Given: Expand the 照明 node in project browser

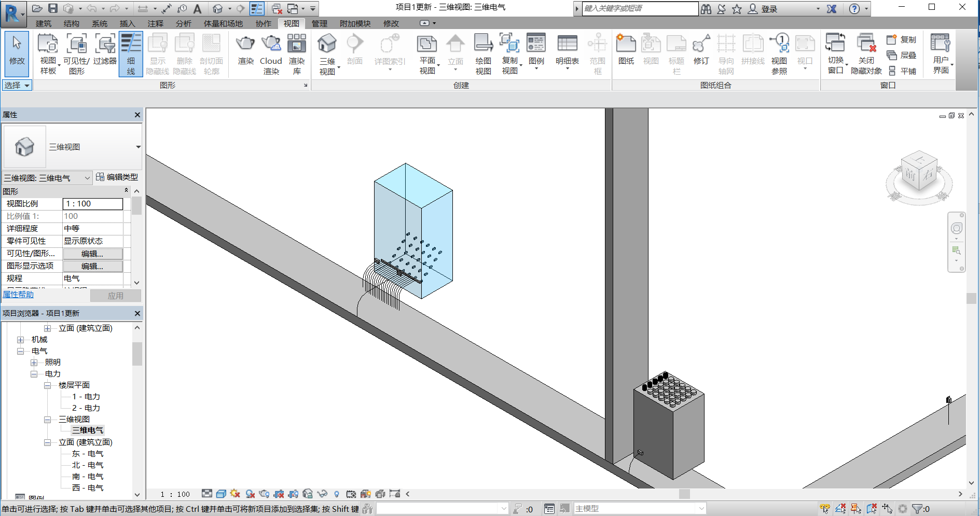Looking at the screenshot, I should tap(34, 362).
